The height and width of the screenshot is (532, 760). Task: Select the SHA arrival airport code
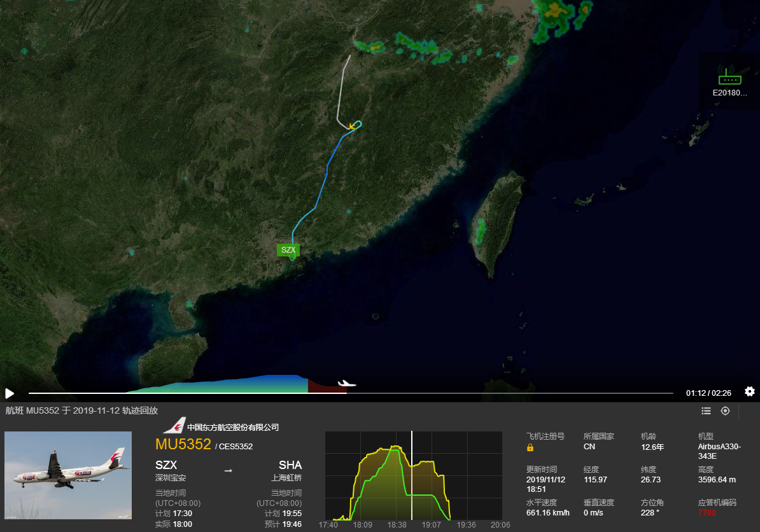pos(290,465)
